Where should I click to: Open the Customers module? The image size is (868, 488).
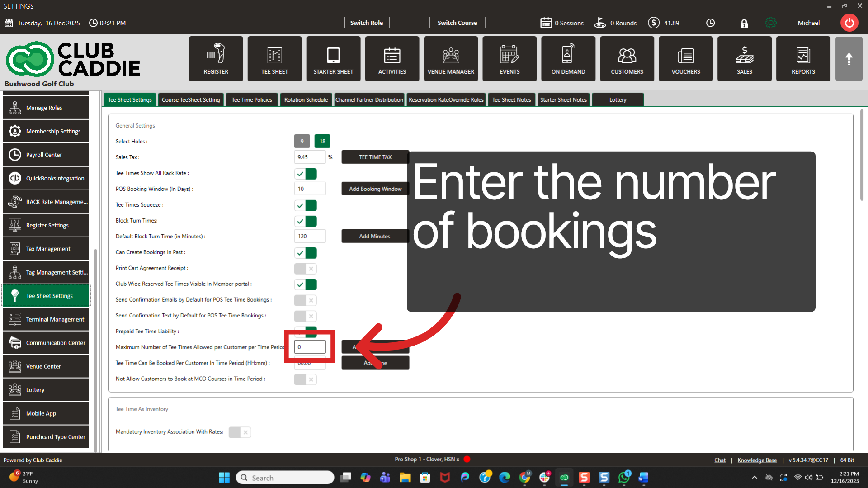coord(627,58)
